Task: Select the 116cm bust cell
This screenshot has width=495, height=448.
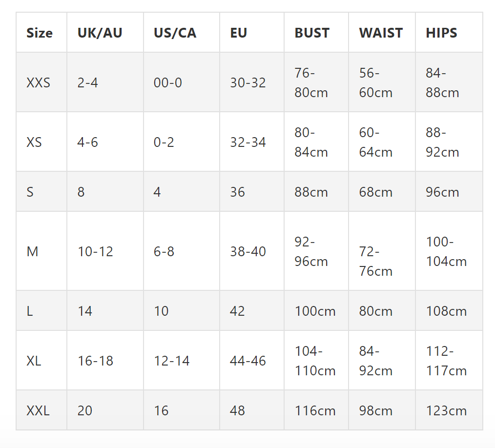Action: (315, 410)
